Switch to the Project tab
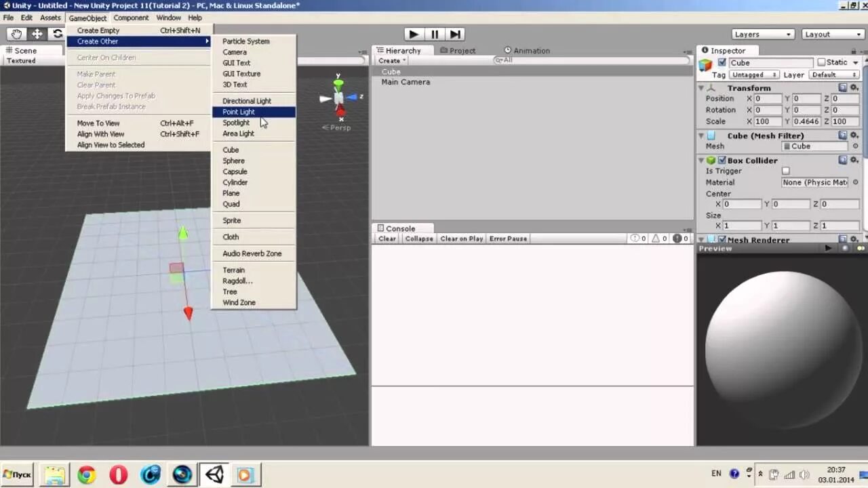The width and height of the screenshot is (868, 488). pyautogui.click(x=458, y=51)
